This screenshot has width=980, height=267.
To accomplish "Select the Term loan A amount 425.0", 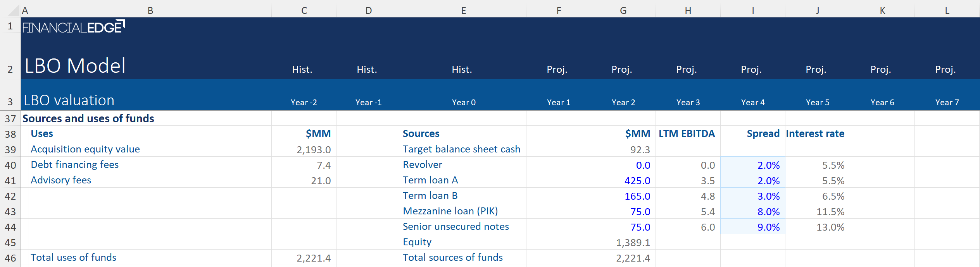I will pyautogui.click(x=623, y=181).
